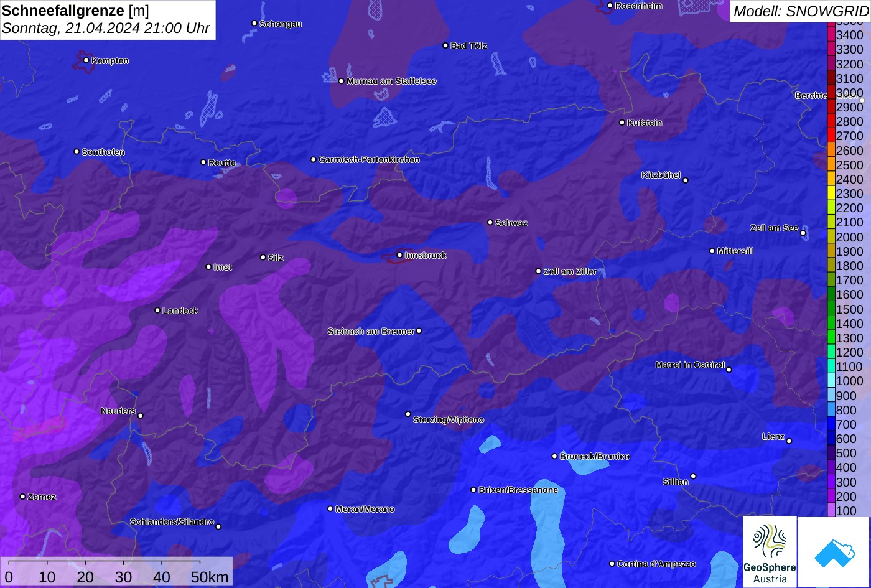
Task: Select the Nauders marker dot
Action: pyautogui.click(x=141, y=416)
